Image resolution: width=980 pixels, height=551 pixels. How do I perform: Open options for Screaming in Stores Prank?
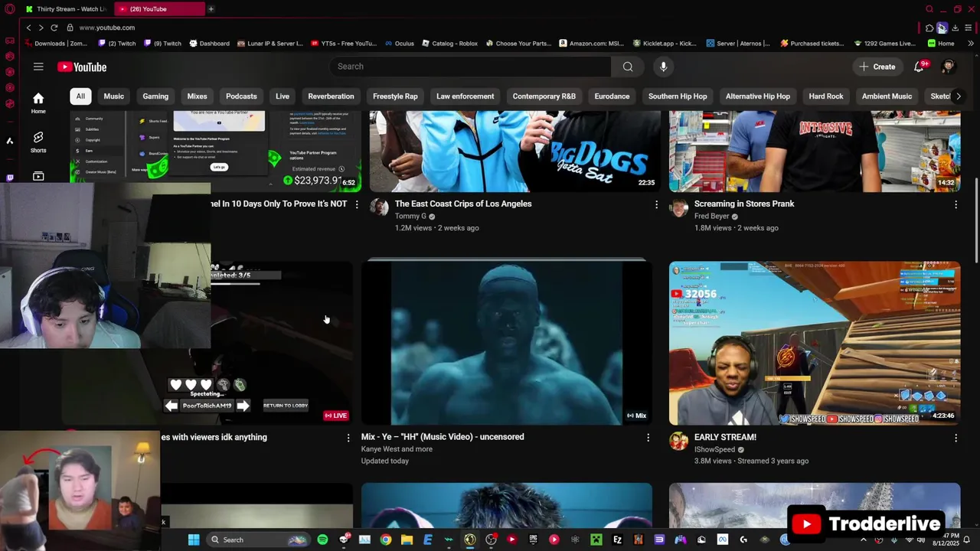point(955,204)
